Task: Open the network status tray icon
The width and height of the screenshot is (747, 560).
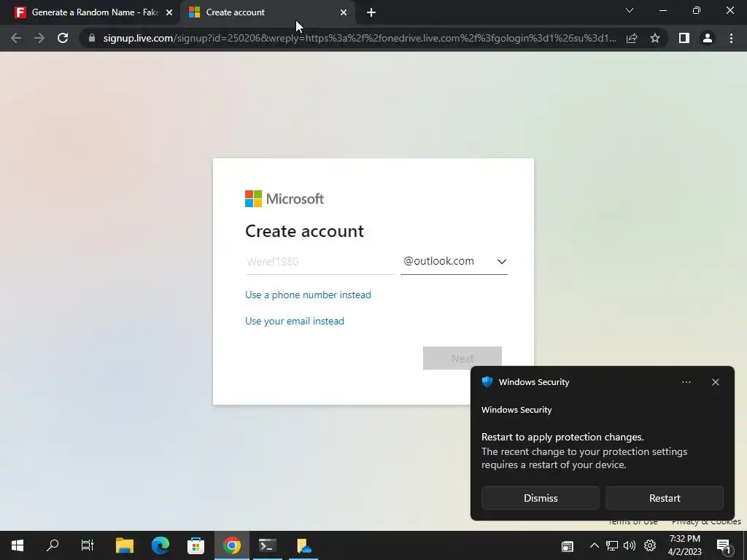Action: [x=612, y=545]
